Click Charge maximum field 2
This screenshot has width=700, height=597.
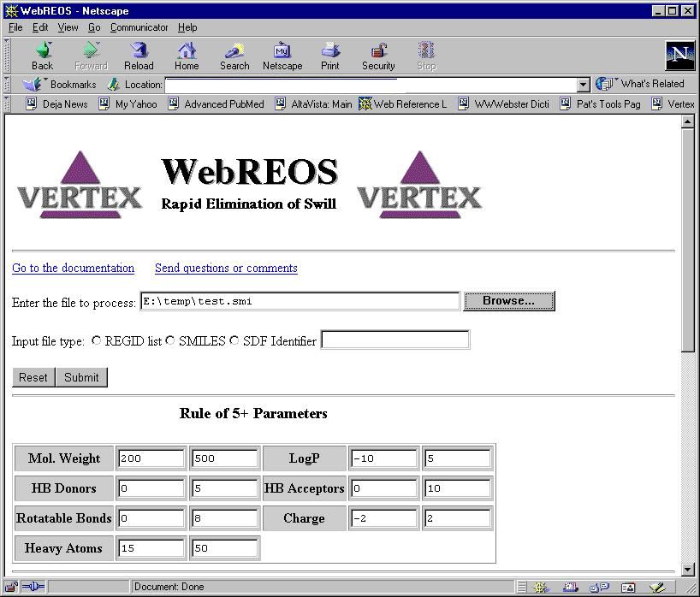click(x=457, y=518)
